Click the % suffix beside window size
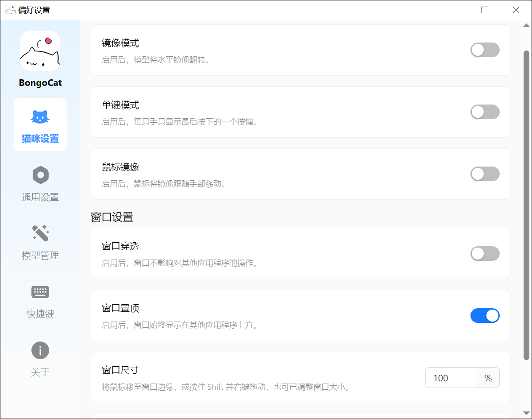Image resolution: width=532 pixels, height=419 pixels. pyautogui.click(x=488, y=378)
